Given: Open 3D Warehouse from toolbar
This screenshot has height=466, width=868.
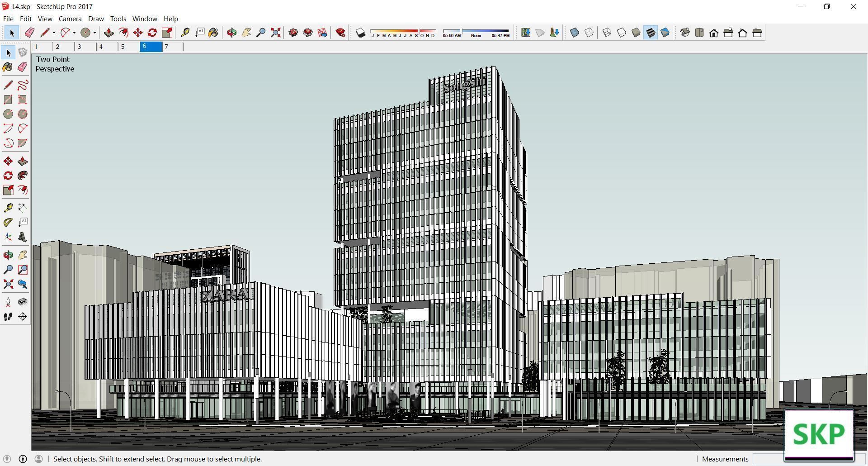Looking at the screenshot, I should 293,33.
